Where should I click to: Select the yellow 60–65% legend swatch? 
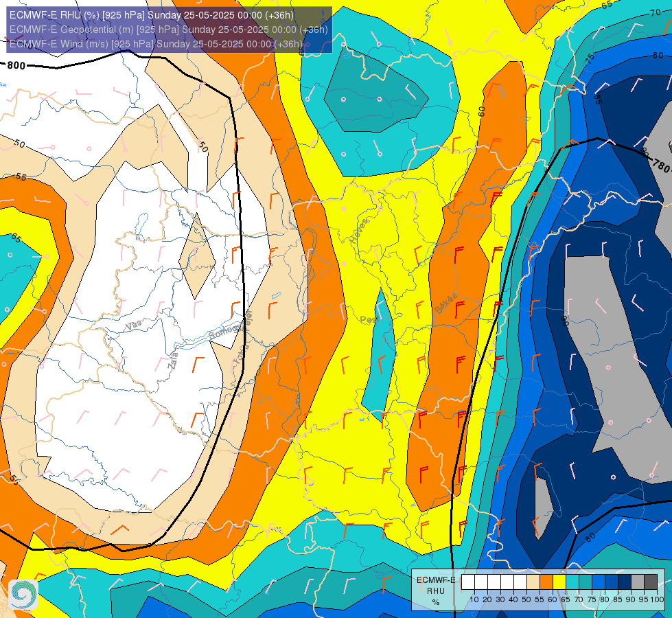[x=559, y=582]
